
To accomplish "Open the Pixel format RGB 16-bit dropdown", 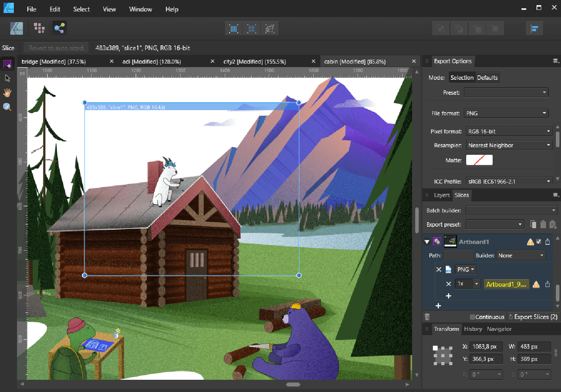I will [x=509, y=131].
